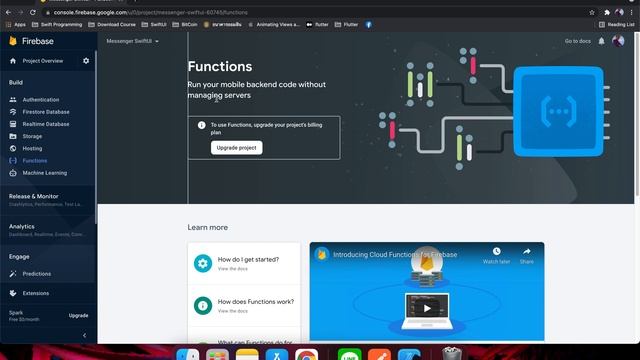Image resolution: width=640 pixels, height=360 pixels.
Task: Open Firestore Database in sidebar
Action: pyautogui.click(x=46, y=112)
